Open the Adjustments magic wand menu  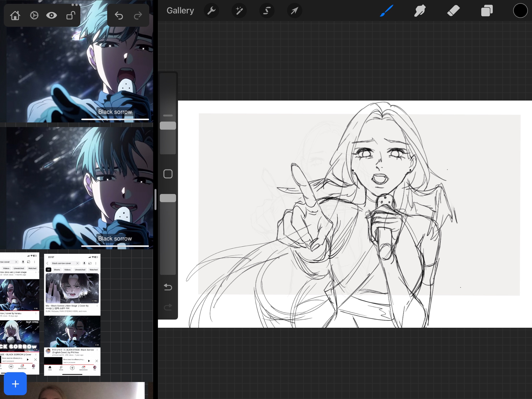(x=239, y=11)
